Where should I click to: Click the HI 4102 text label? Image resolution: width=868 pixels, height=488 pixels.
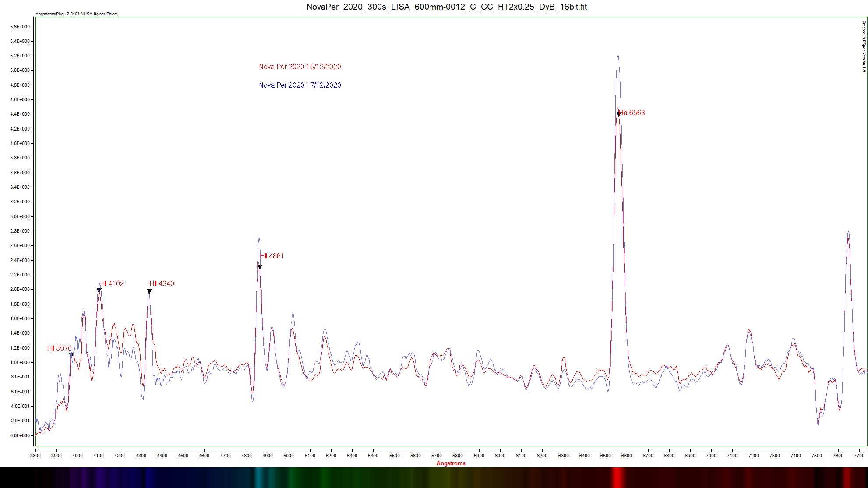click(x=112, y=284)
